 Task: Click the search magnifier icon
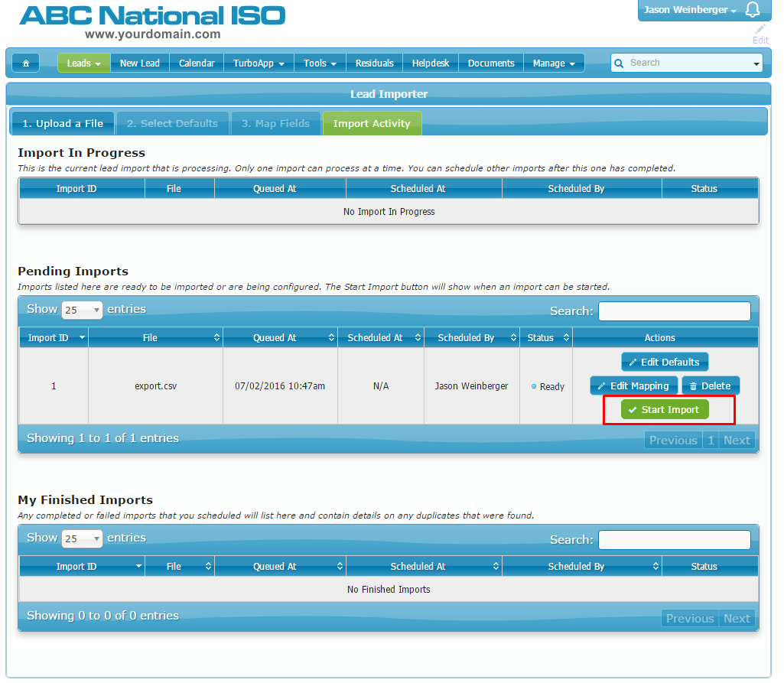(620, 63)
